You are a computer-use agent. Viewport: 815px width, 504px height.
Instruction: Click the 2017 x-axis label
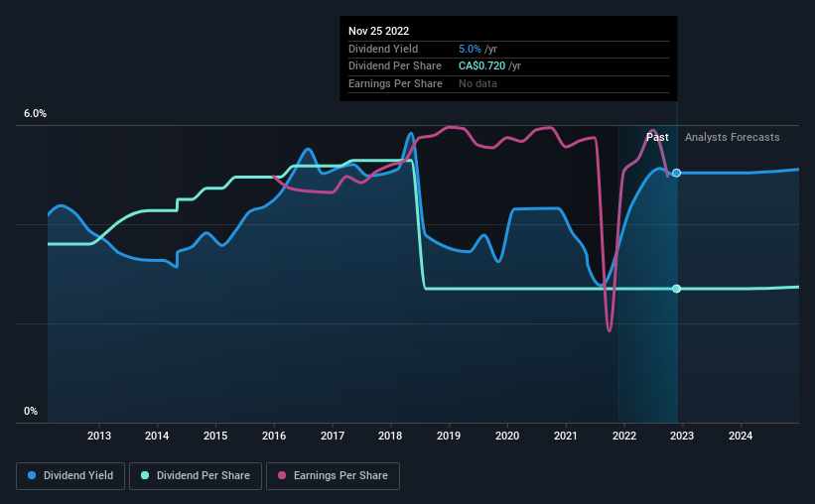(x=333, y=436)
